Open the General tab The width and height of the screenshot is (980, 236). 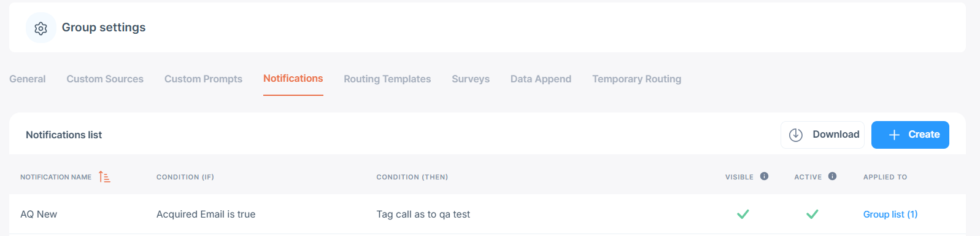click(x=28, y=79)
